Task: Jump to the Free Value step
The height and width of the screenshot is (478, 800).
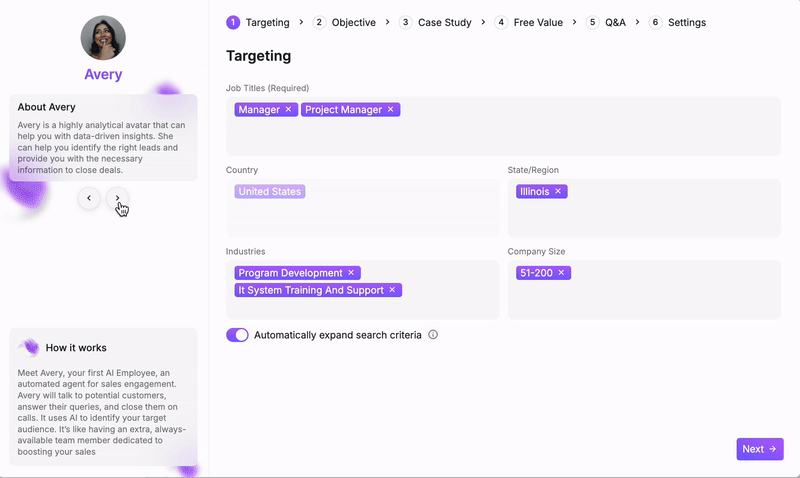Action: coord(529,22)
